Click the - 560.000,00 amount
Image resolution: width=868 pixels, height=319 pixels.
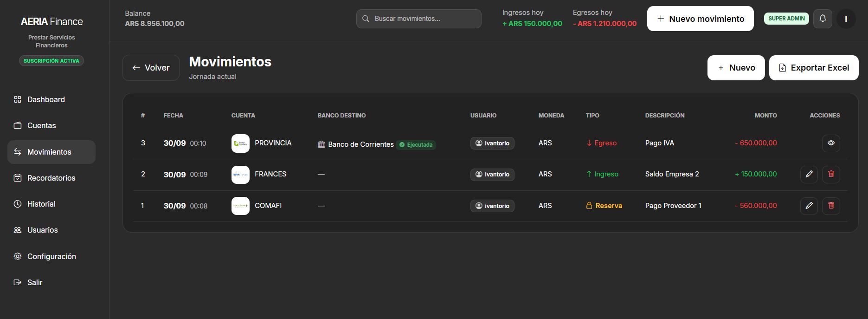756,206
